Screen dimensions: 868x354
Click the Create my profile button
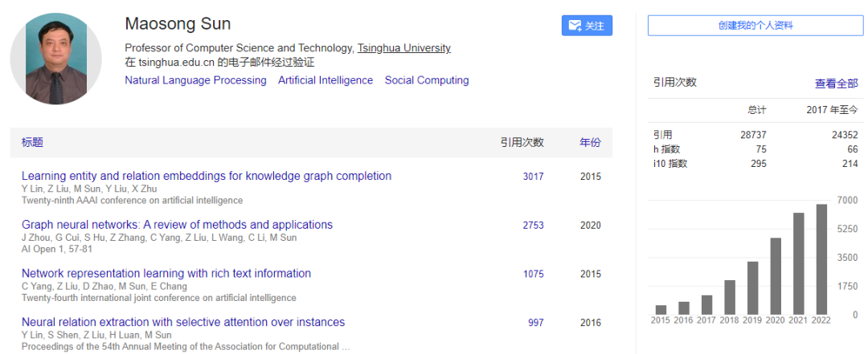pyautogui.click(x=755, y=26)
